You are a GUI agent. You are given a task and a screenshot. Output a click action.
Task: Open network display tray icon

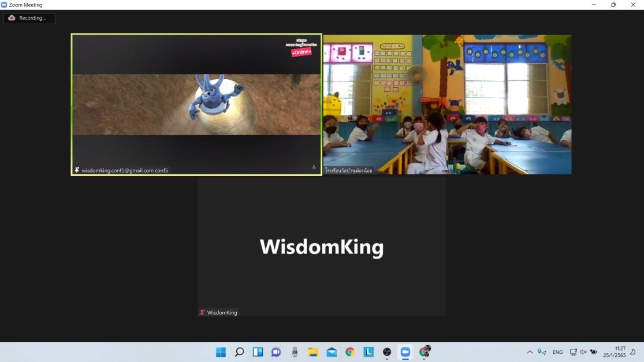[573, 352]
